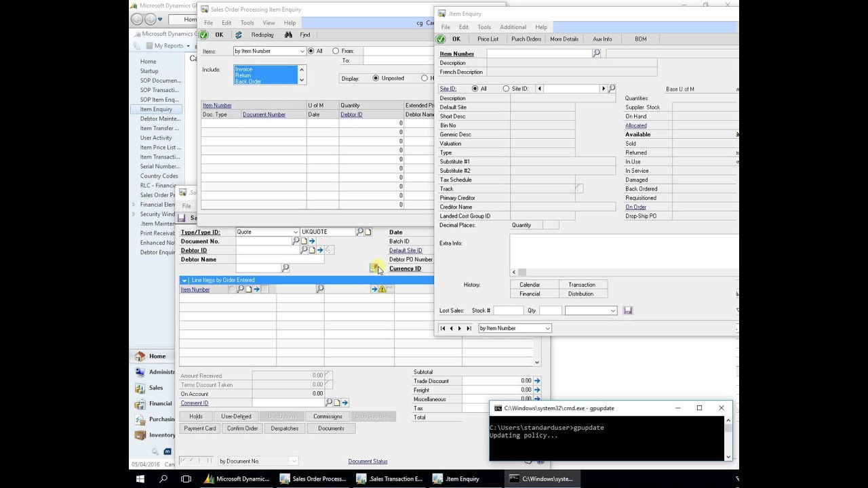
Task: Select All radio button for Site ID
Action: [x=475, y=89]
